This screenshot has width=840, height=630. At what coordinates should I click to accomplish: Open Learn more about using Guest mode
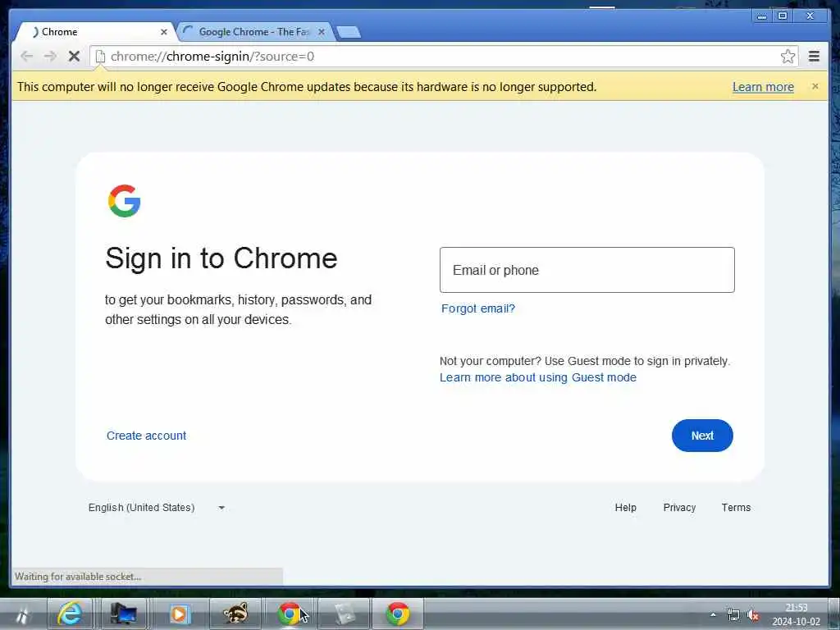(538, 377)
